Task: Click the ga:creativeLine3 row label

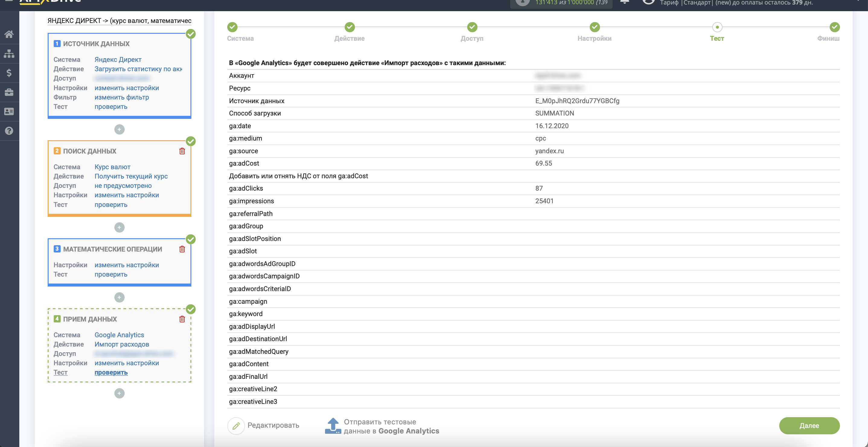Action: [x=253, y=401]
